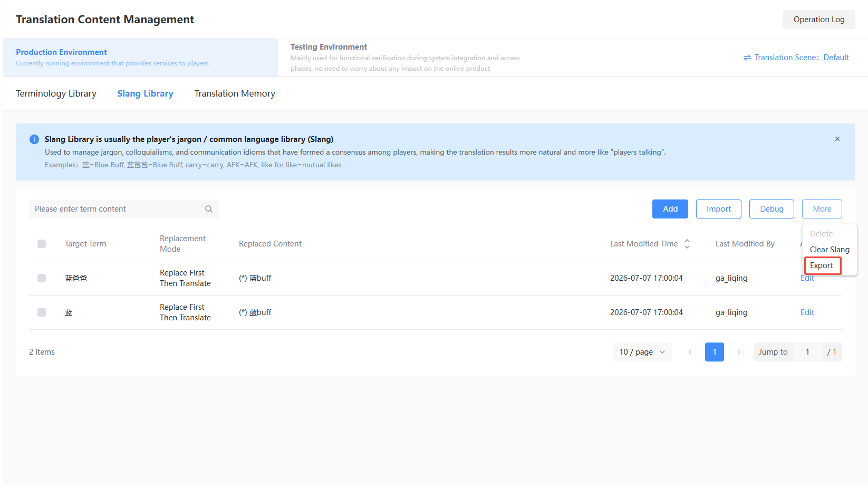Focus the term content search field

click(124, 209)
